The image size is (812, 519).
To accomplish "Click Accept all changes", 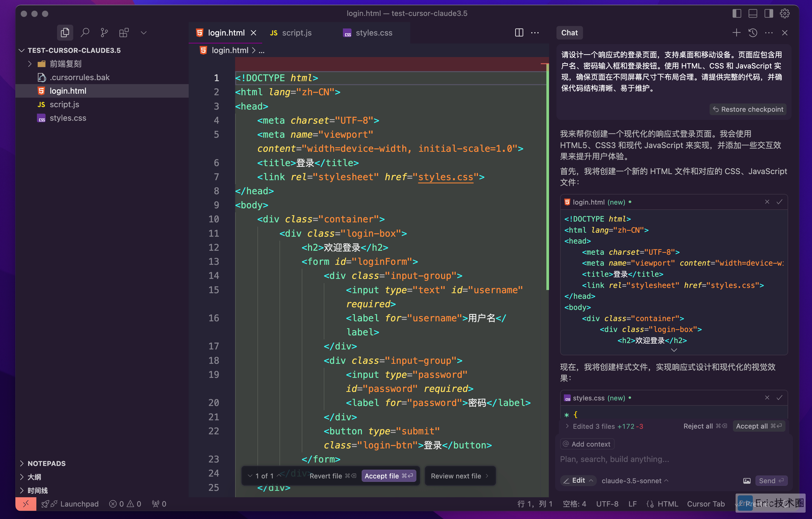I will 759,426.
